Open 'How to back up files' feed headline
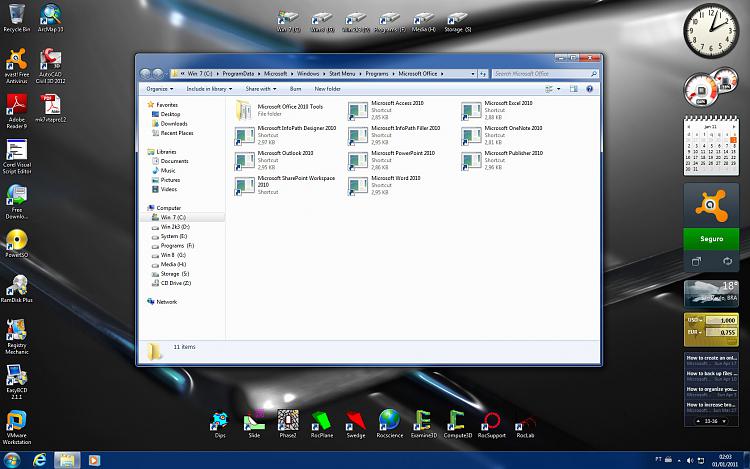This screenshot has height=469, width=750. click(x=711, y=375)
